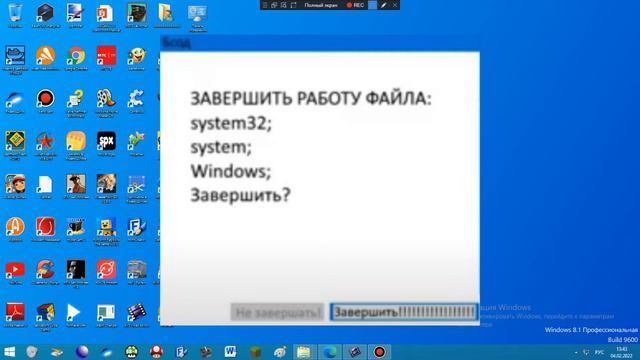Image resolution: width=640 pixels, height=360 pixels.
Task: Open the film reel media desktop shortcut
Action: 106,99
